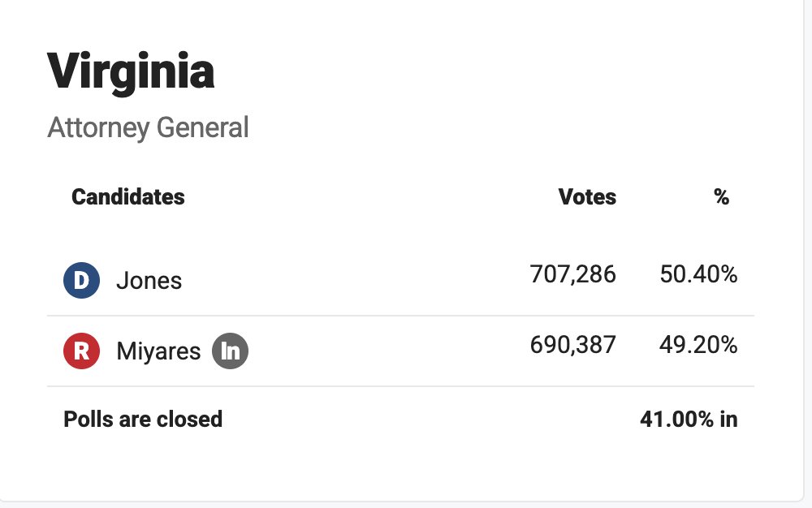Click the % column header
This screenshot has width=812, height=508.
721,197
